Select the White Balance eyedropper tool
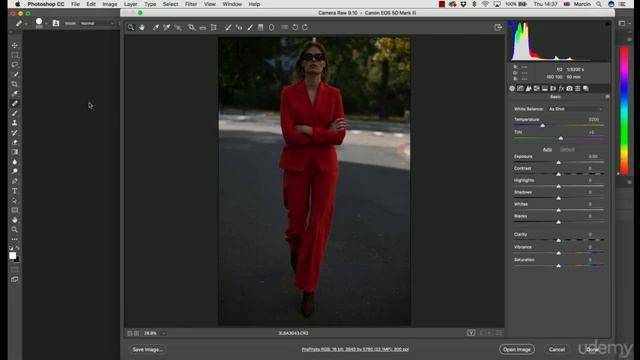This screenshot has width=640, height=360. tap(156, 27)
